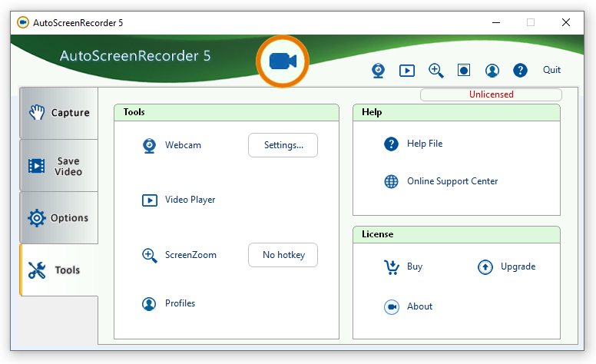Click the No hotkey button for ScreenZoom

click(x=283, y=255)
